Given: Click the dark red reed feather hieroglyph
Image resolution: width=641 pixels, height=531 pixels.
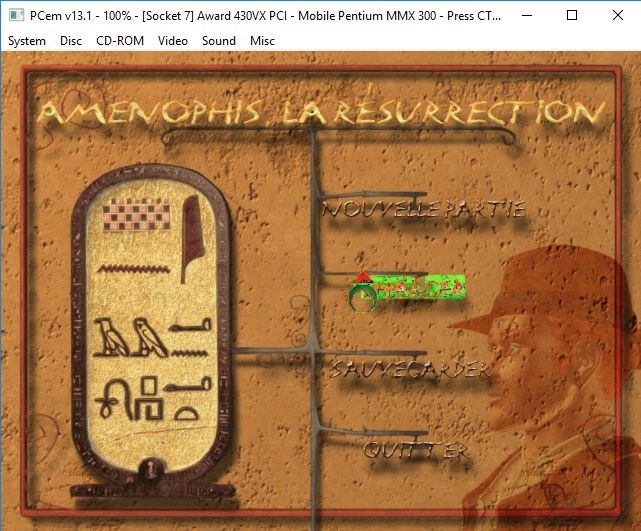Looking at the screenshot, I should point(192,238).
